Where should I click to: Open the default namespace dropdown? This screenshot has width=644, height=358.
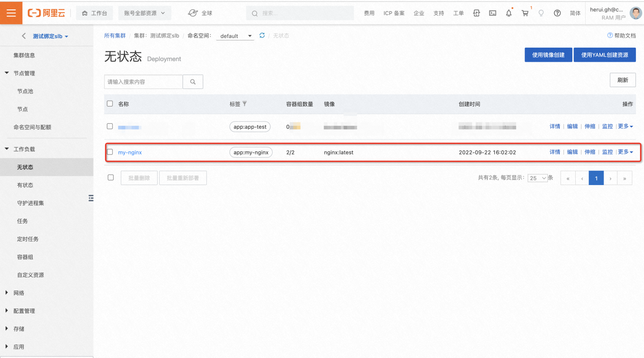point(236,36)
